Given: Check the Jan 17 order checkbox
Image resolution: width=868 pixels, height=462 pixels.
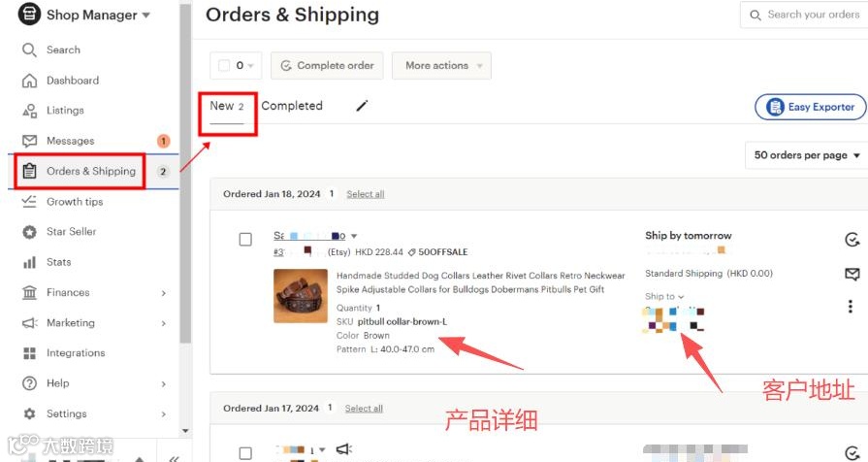Looking at the screenshot, I should tap(245, 453).
